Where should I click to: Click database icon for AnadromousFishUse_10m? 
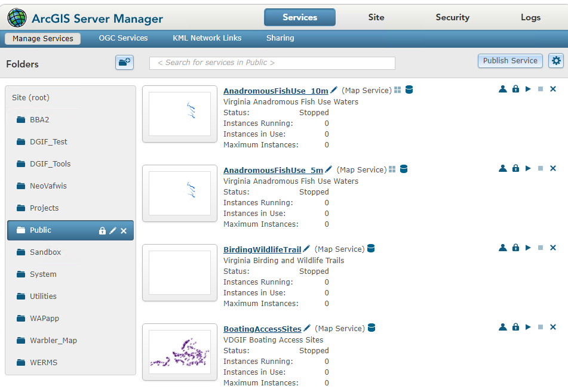tap(409, 89)
